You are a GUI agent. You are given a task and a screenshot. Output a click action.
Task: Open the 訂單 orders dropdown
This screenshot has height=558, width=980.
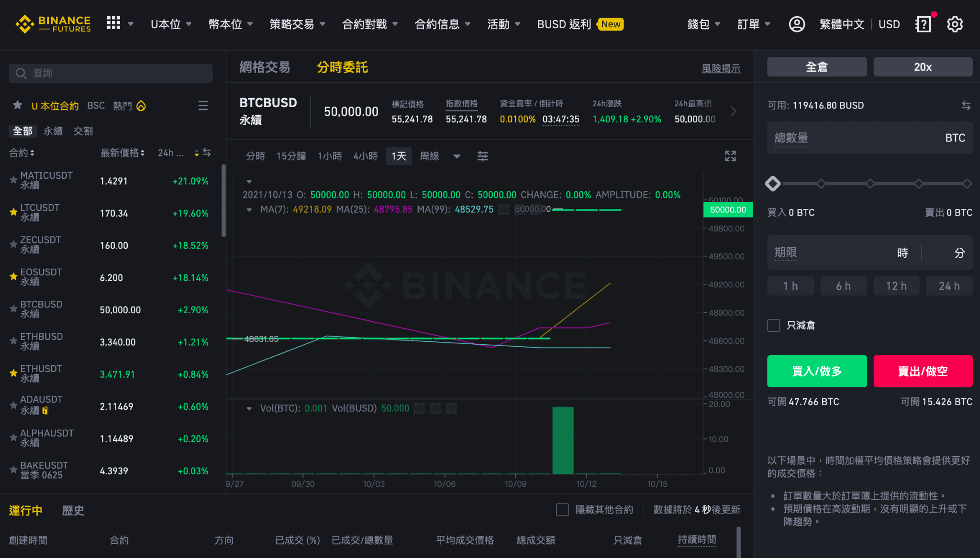pyautogui.click(x=754, y=24)
